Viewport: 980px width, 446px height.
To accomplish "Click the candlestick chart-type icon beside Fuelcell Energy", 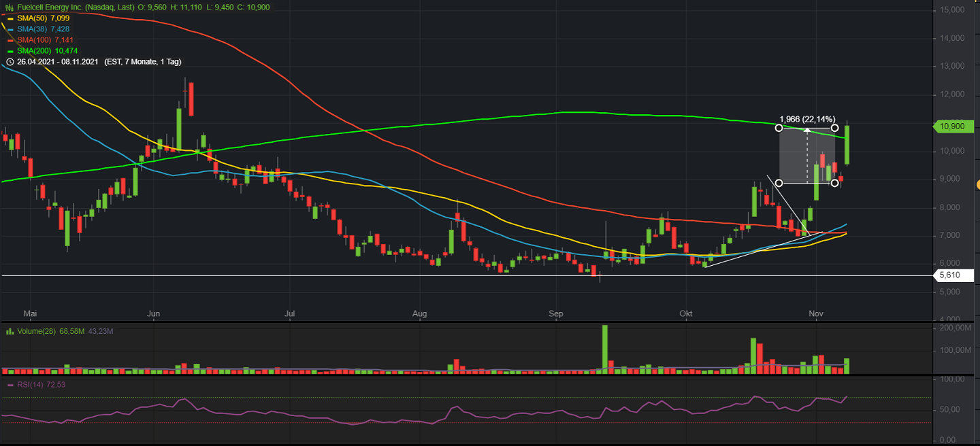I will (x=10, y=7).
